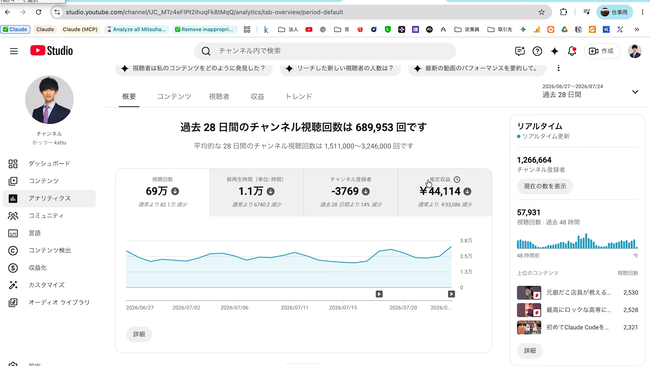The image size is (650, 366).
Task: Switch to the 概要 tab
Action: point(129,97)
